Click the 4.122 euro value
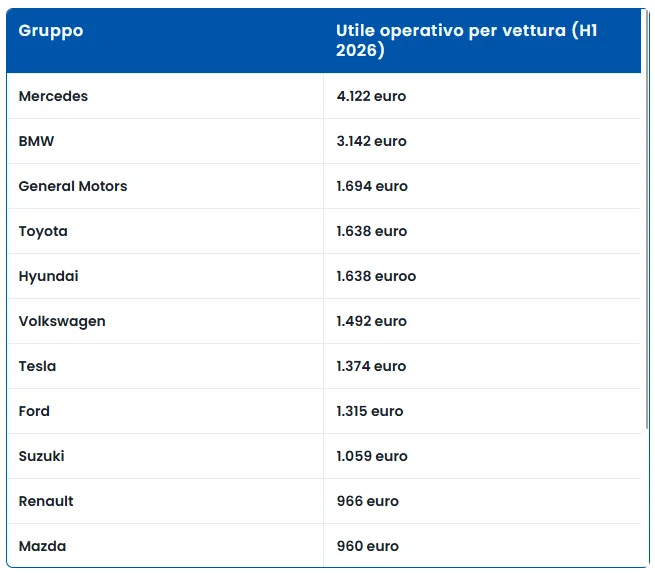This screenshot has width=655, height=573. point(371,96)
